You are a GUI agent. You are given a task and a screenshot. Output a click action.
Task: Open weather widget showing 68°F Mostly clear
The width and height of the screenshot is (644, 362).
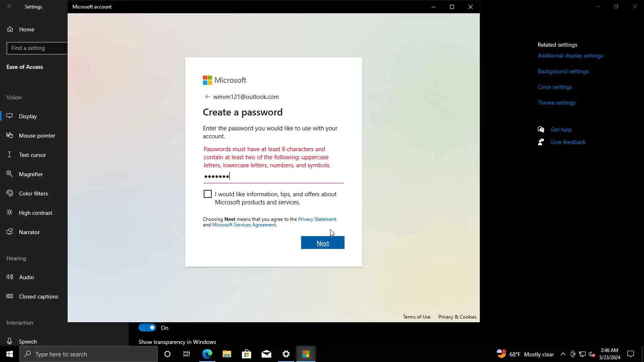click(x=525, y=354)
